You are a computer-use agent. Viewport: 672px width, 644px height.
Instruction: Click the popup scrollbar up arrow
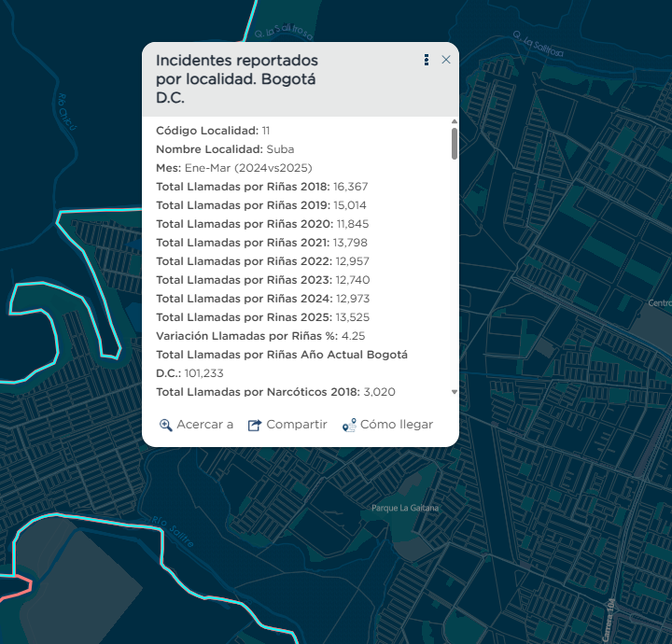455,121
